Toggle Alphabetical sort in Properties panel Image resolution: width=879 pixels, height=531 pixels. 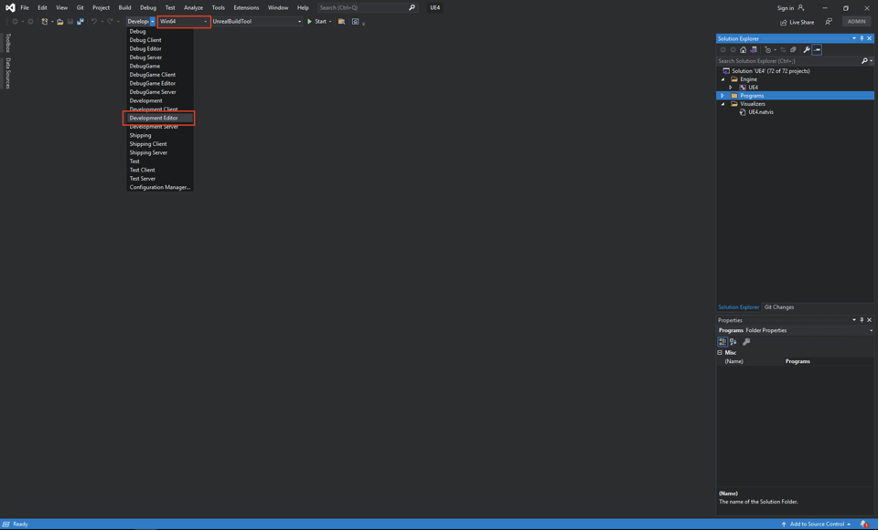click(x=733, y=343)
